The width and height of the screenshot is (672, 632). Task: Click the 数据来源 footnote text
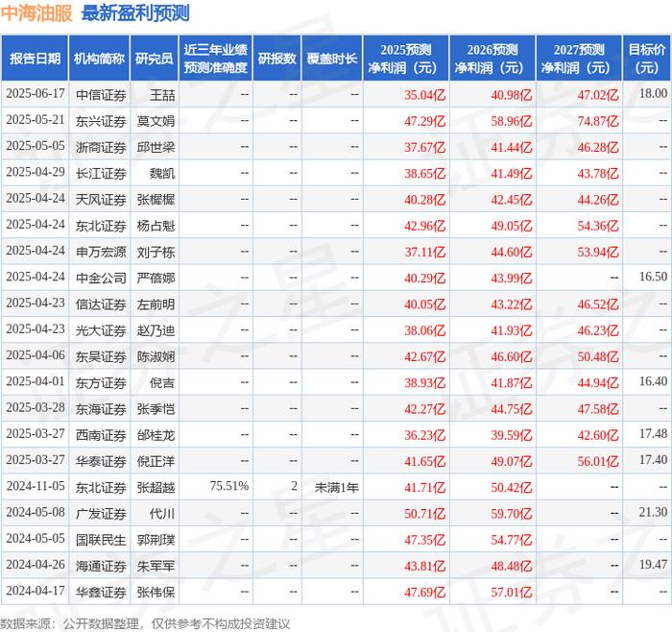145,623
